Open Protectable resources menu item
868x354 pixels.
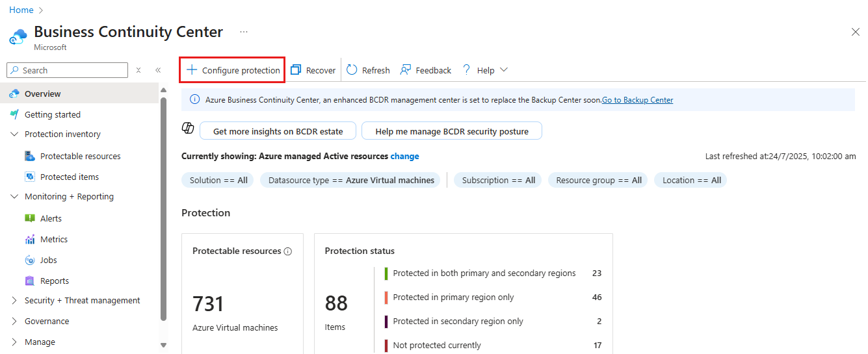tap(79, 156)
